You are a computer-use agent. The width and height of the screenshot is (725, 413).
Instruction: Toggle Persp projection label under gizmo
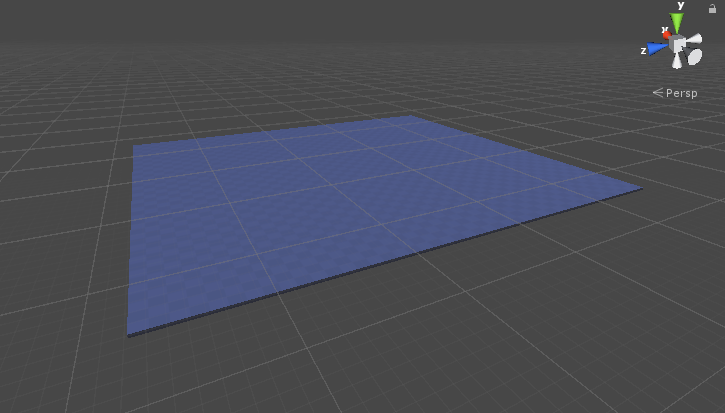(x=675, y=93)
